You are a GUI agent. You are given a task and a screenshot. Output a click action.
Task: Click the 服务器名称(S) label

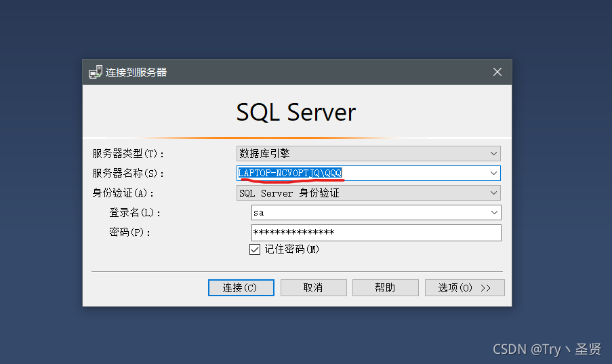127,173
